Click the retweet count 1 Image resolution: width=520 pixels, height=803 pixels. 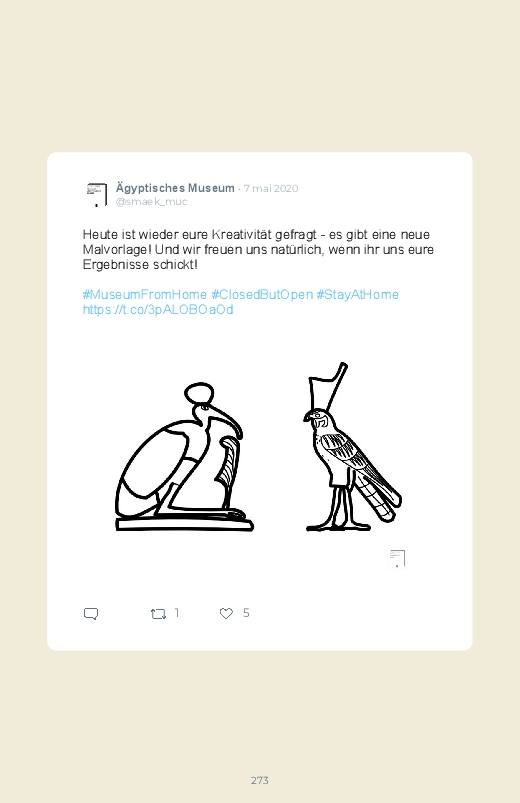point(177,613)
